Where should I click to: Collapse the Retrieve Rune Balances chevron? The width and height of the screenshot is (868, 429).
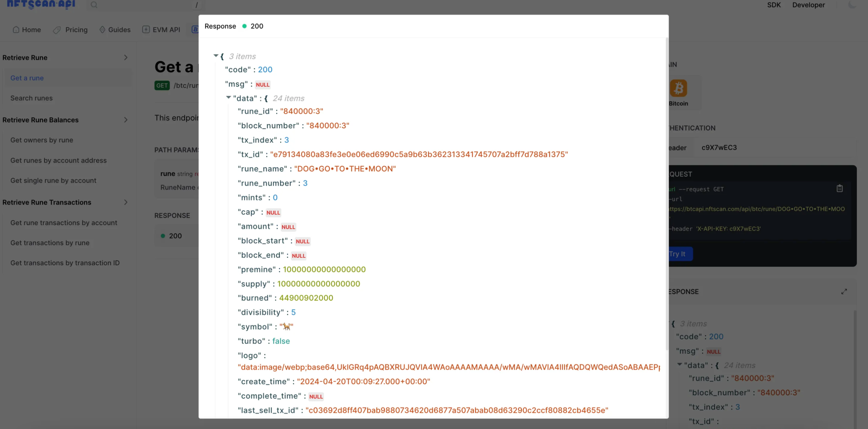[126, 120]
